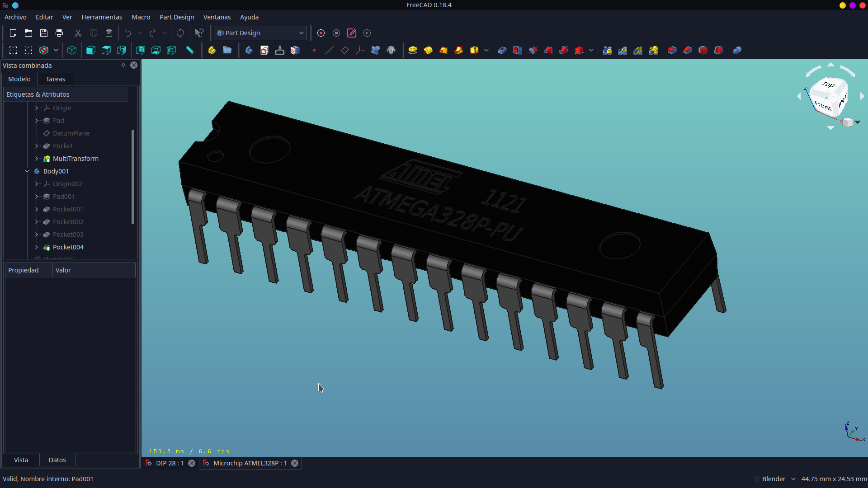The image size is (868, 488).
Task: Close the Vista combinada panel
Action: pyautogui.click(x=134, y=65)
